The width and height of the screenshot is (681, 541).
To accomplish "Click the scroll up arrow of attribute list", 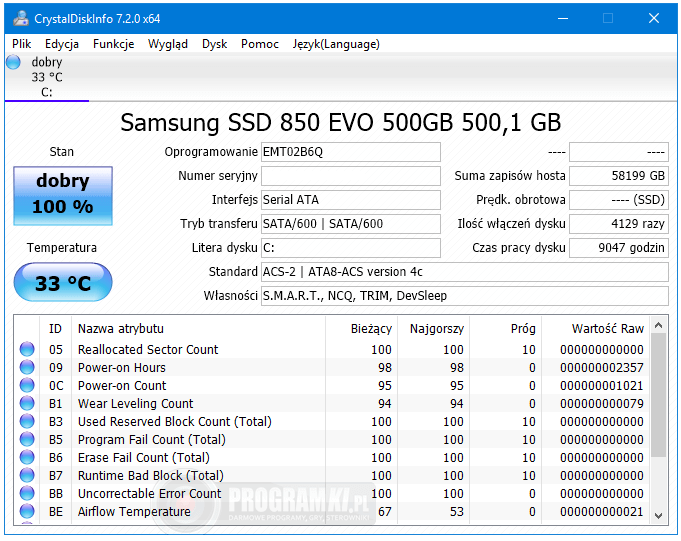I will coord(658,325).
